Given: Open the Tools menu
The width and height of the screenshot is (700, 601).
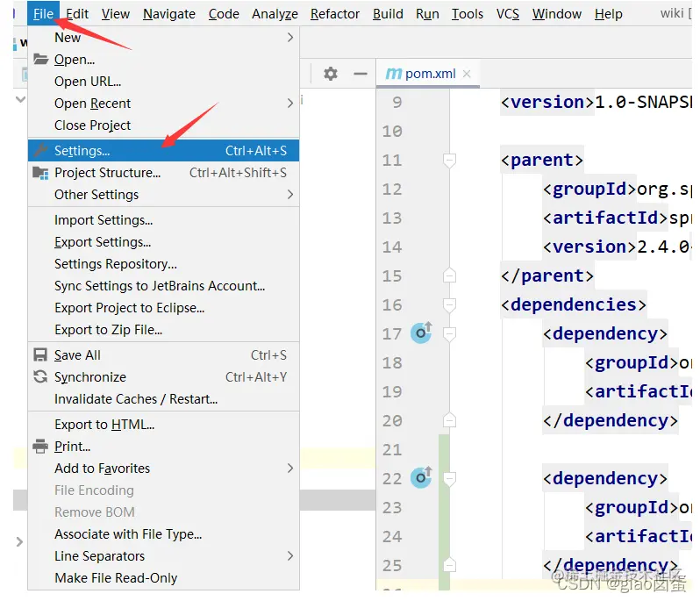Looking at the screenshot, I should tap(467, 14).
